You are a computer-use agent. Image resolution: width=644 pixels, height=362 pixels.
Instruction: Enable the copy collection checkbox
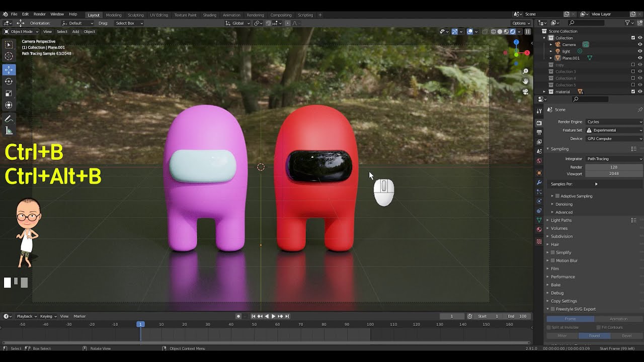[633, 65]
